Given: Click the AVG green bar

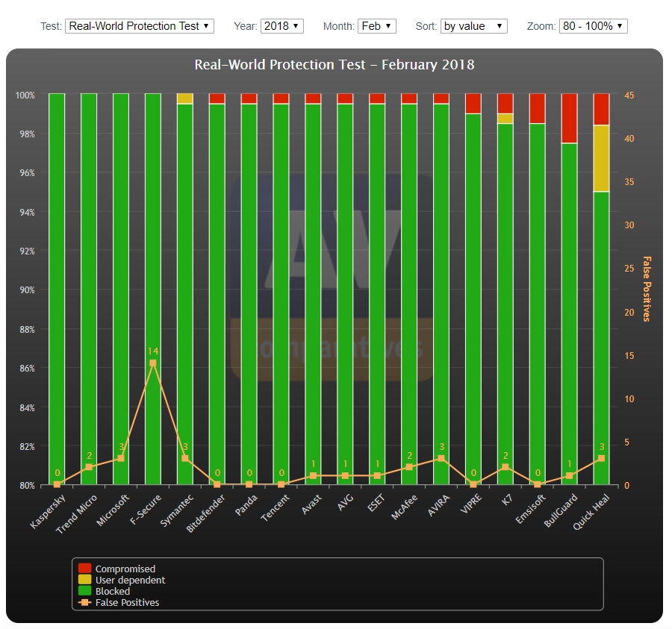Looking at the screenshot, I should pos(345,294).
